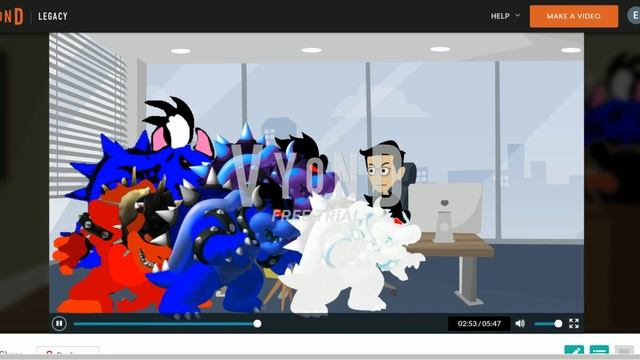Click the Vyond logo

(12, 16)
